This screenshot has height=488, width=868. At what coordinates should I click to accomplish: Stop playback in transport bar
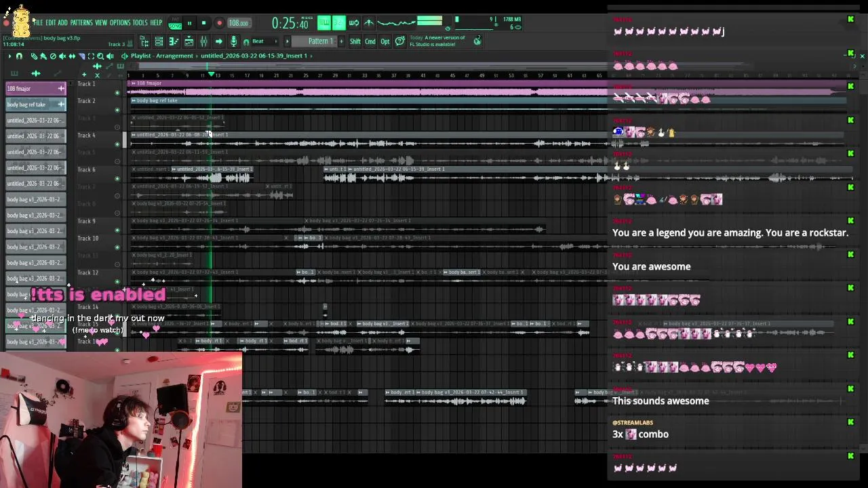click(x=203, y=23)
